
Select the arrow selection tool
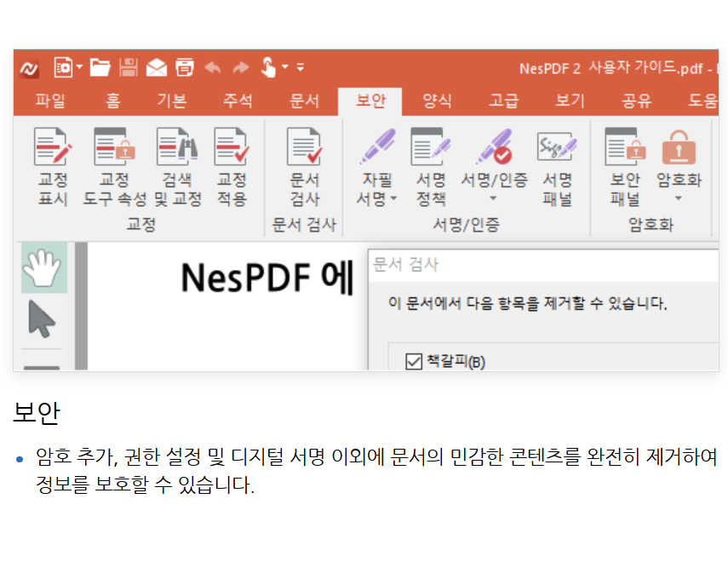pos(42,319)
